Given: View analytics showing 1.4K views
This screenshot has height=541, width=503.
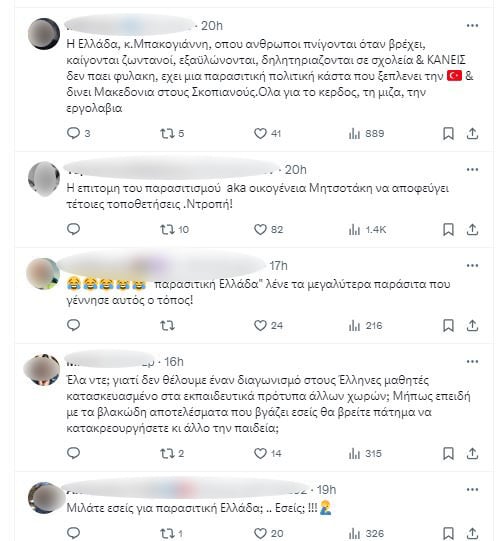Looking at the screenshot, I should pos(367,229).
